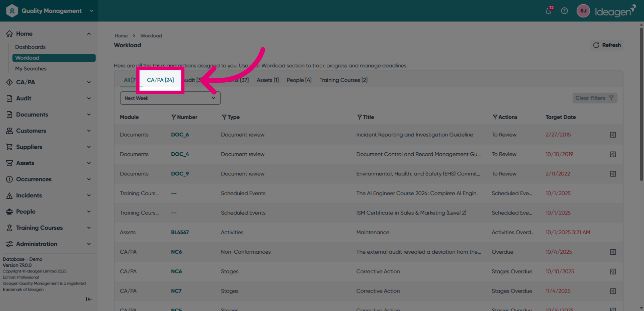Click the '2/27/2015' target date
The image size is (644, 311).
tap(558, 135)
